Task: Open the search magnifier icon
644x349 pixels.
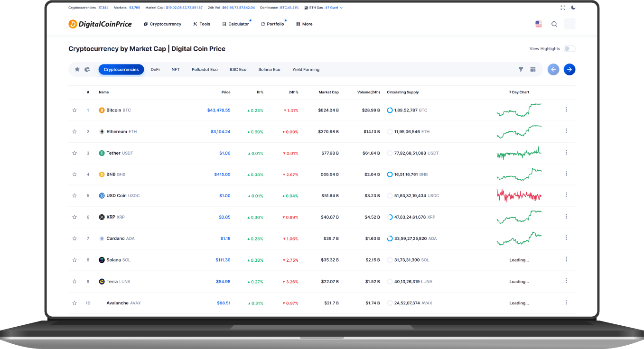Action: click(x=554, y=24)
